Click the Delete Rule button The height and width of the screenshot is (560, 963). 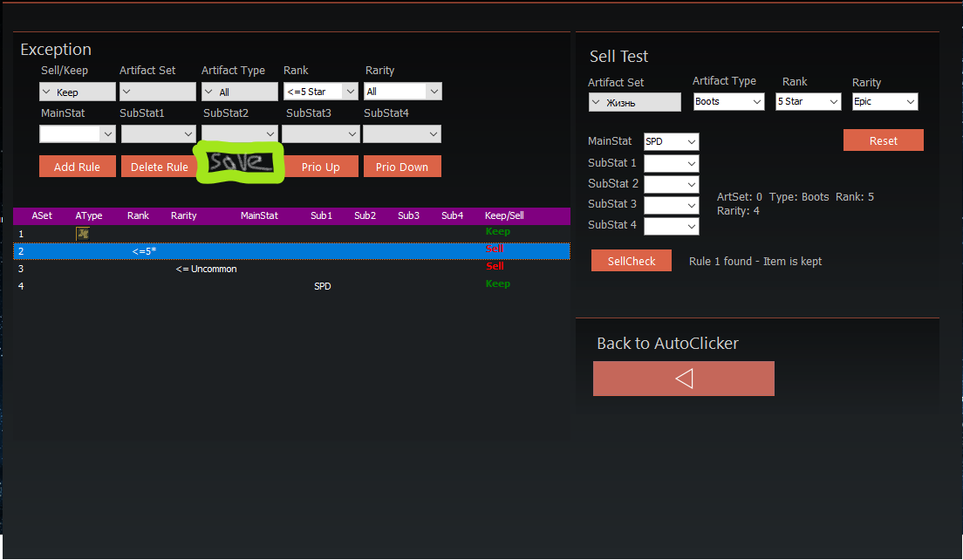159,166
